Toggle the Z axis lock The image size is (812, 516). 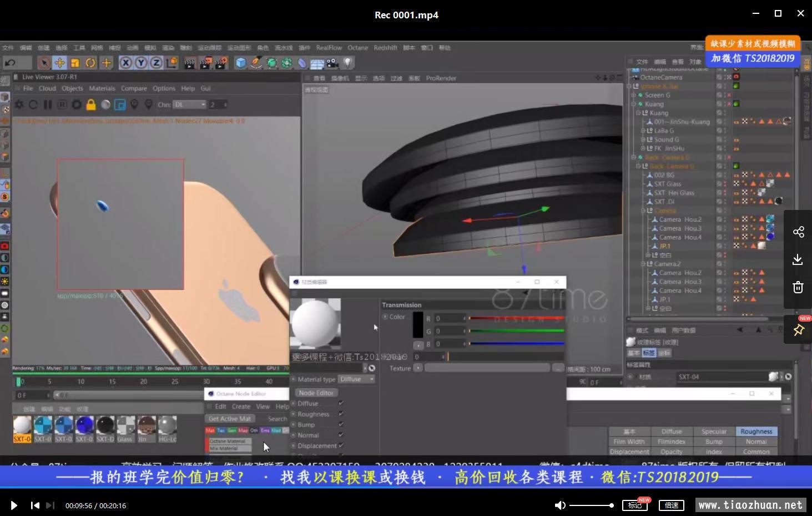pyautogui.click(x=157, y=63)
